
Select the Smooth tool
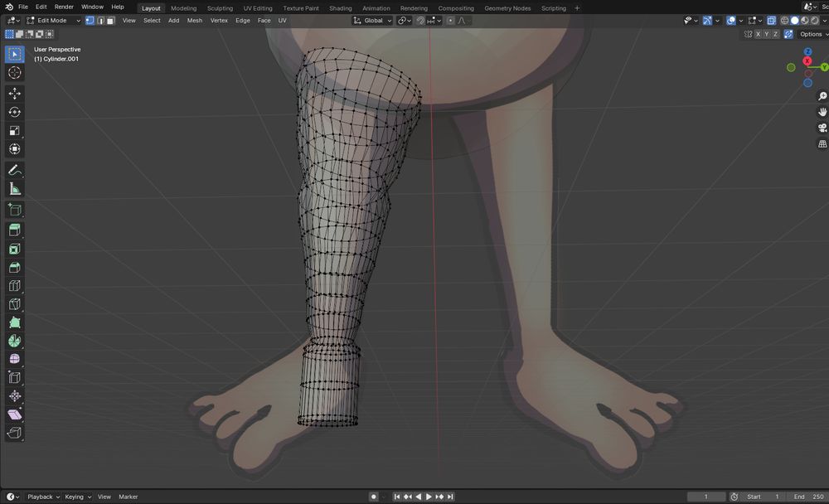coord(15,359)
